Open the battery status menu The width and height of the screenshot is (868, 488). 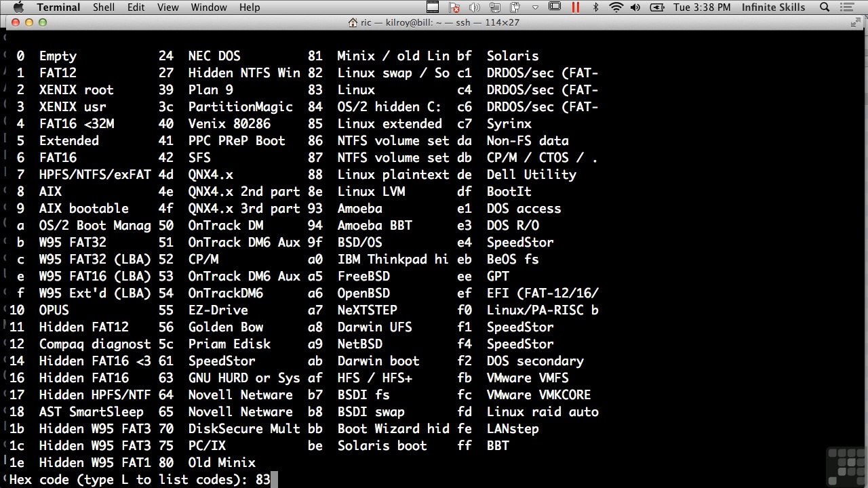tap(657, 7)
